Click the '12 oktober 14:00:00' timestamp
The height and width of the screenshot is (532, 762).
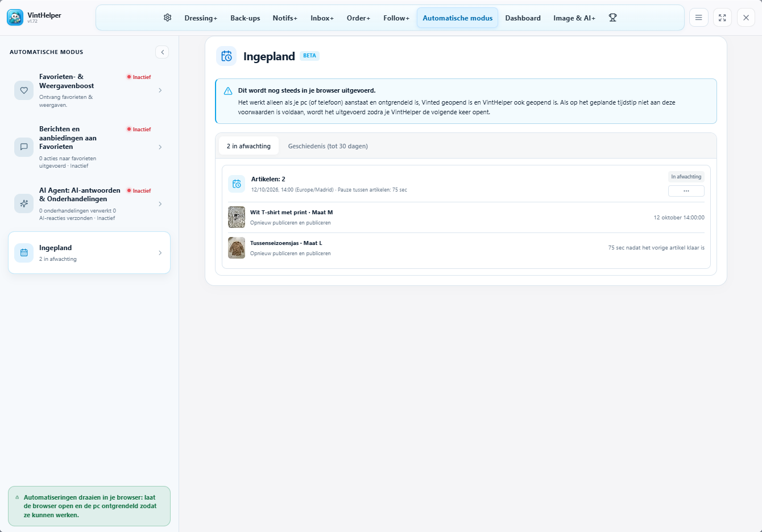pos(679,218)
